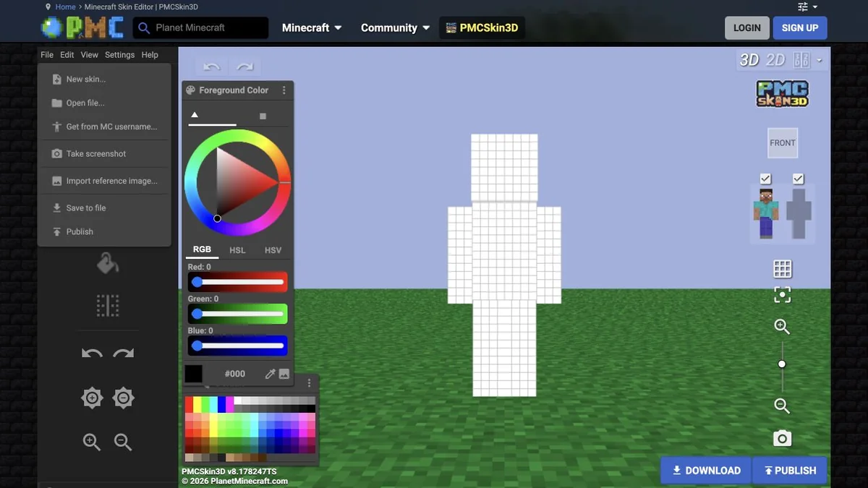The height and width of the screenshot is (488, 868).
Task: Uncheck the base skin layer checkbox
Action: [765, 179]
